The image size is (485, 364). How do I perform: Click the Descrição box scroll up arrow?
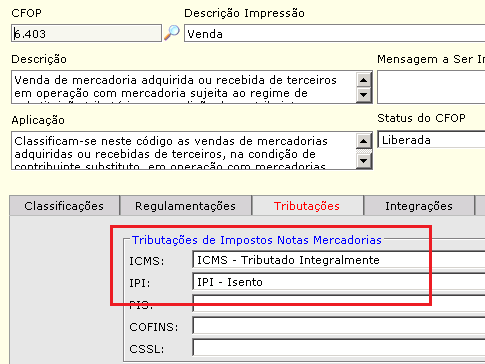point(364,80)
